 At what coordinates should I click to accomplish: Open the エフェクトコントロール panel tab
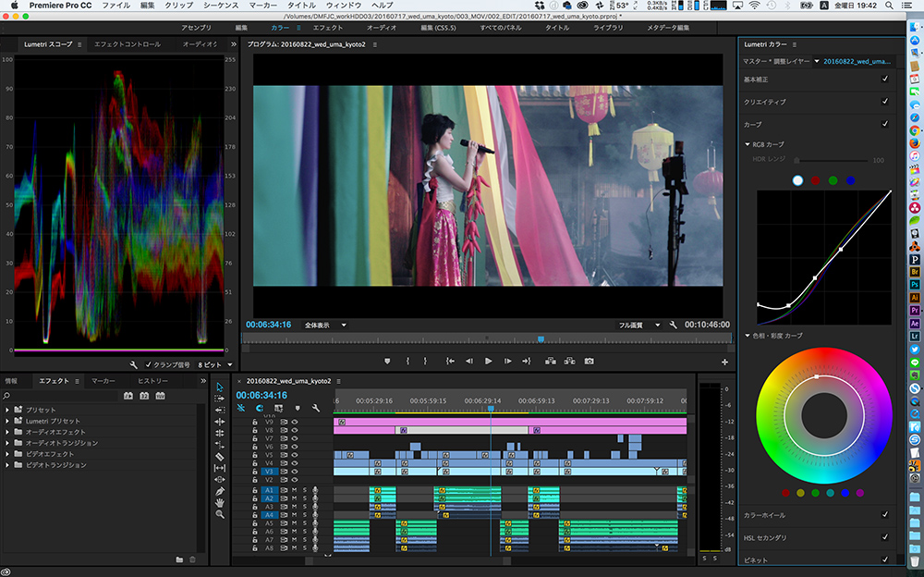click(127, 44)
